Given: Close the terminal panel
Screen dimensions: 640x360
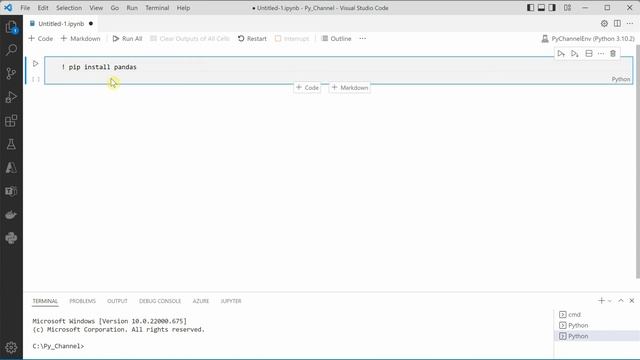Looking at the screenshot, I should point(632,301).
